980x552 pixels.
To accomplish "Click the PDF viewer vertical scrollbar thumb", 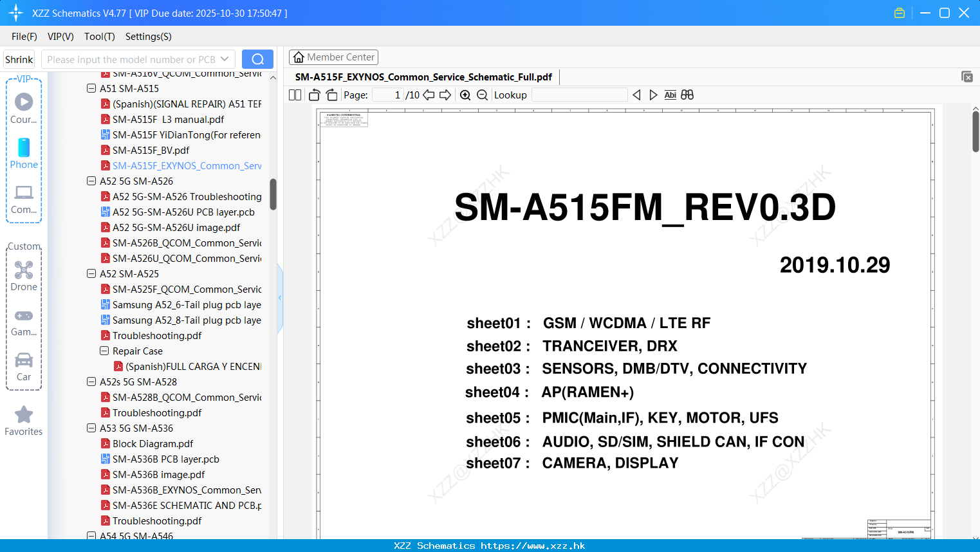I will [x=975, y=131].
